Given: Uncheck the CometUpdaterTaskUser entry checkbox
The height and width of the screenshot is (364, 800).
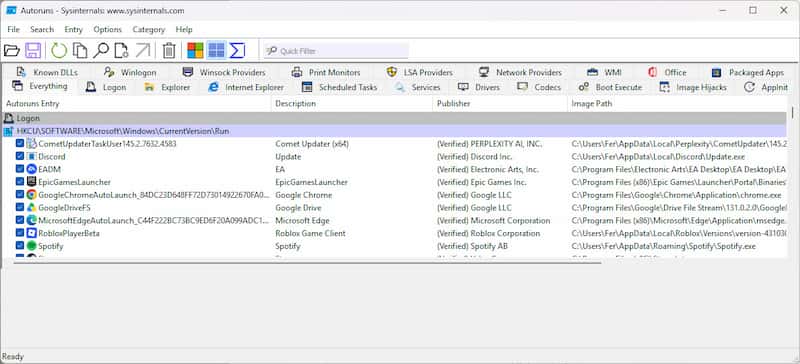Looking at the screenshot, I should 20,144.
